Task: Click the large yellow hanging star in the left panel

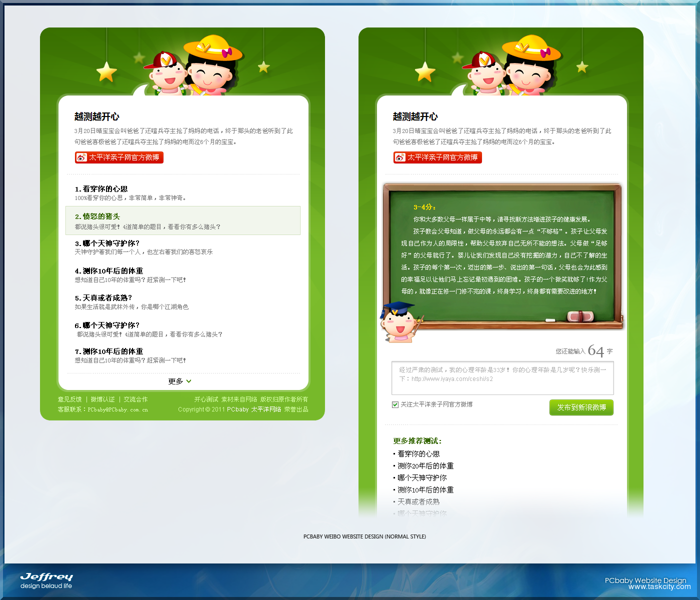Action: click(x=106, y=72)
